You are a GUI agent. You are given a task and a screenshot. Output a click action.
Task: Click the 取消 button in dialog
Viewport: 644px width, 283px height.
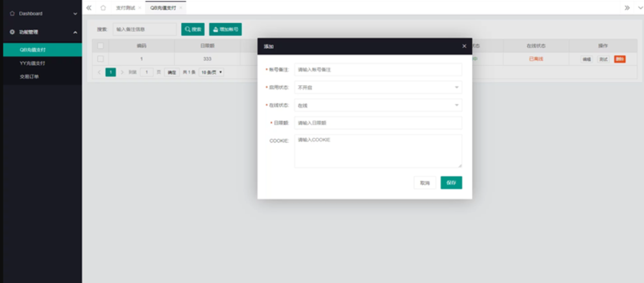(x=425, y=183)
